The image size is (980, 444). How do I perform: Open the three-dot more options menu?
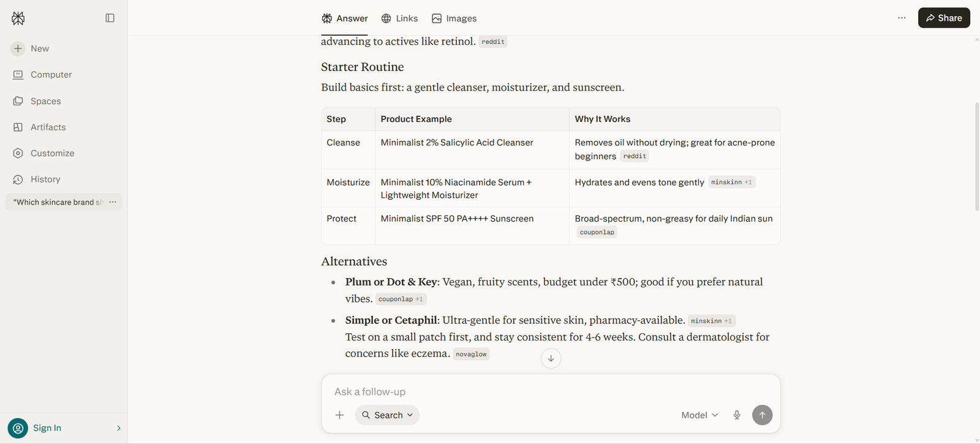(x=902, y=18)
